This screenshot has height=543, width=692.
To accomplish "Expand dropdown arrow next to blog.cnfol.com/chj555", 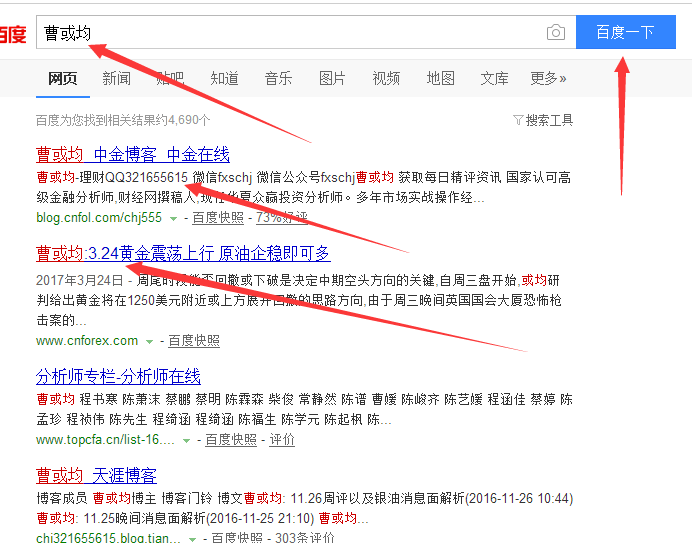I will tap(173, 219).
